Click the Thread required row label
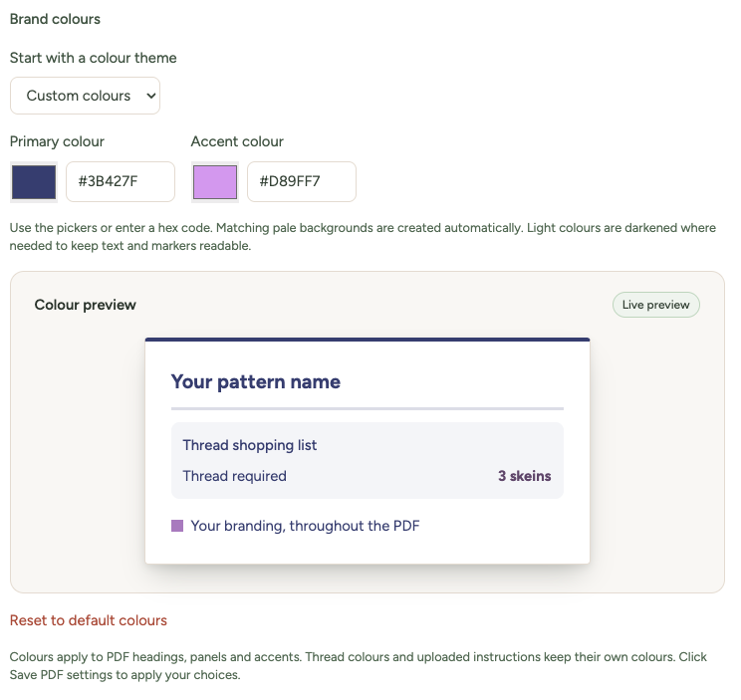The height and width of the screenshot is (700, 741). pyautogui.click(x=234, y=476)
